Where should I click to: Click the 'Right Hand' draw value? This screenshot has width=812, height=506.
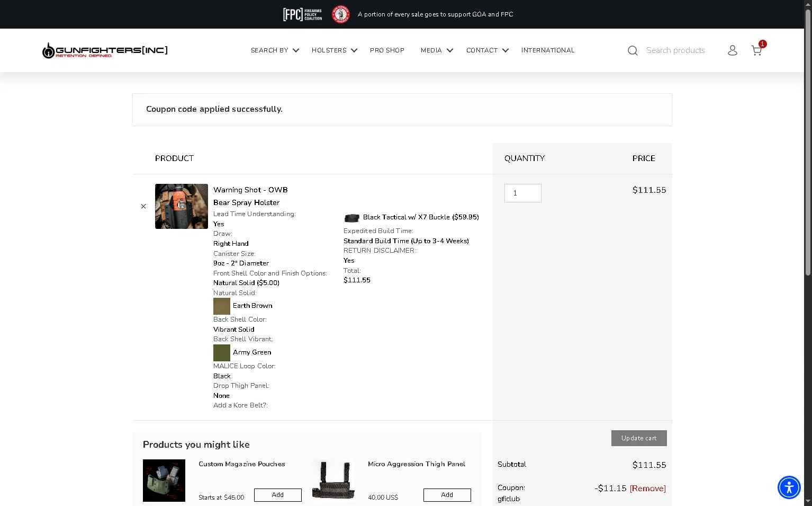click(231, 244)
